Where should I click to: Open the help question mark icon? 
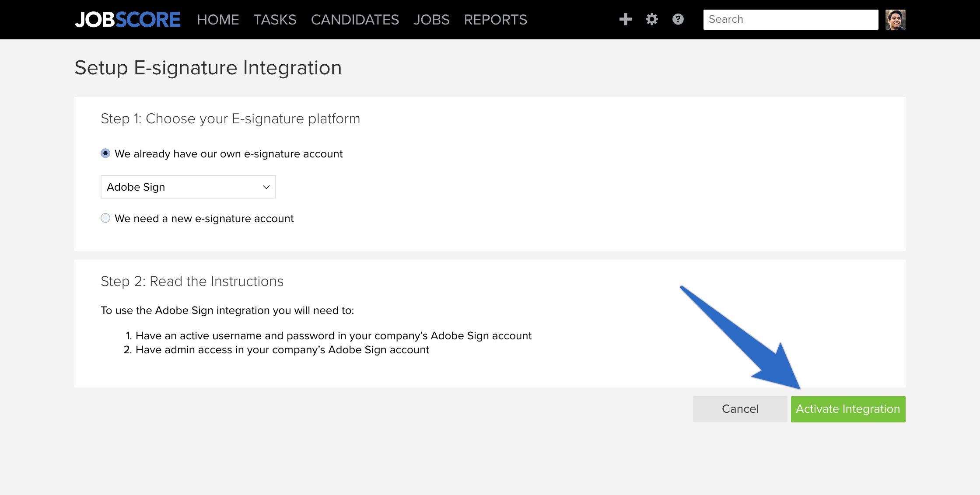click(678, 19)
